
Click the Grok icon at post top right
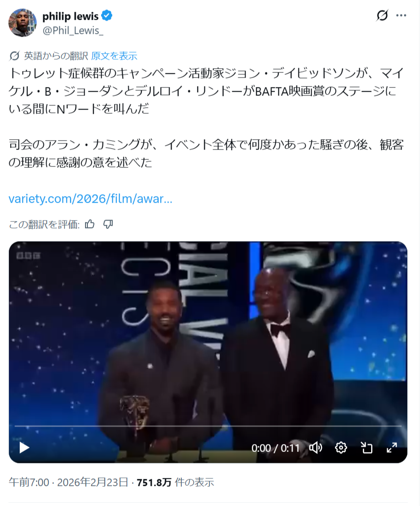(382, 15)
